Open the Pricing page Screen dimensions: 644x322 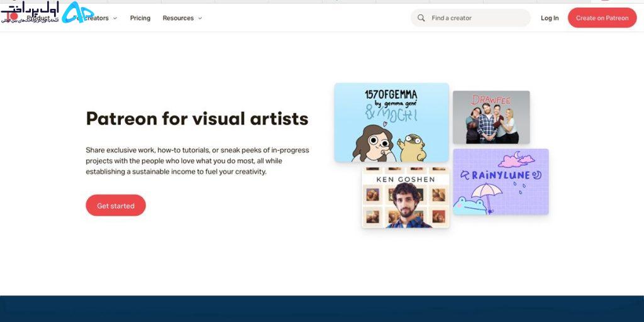(x=140, y=18)
